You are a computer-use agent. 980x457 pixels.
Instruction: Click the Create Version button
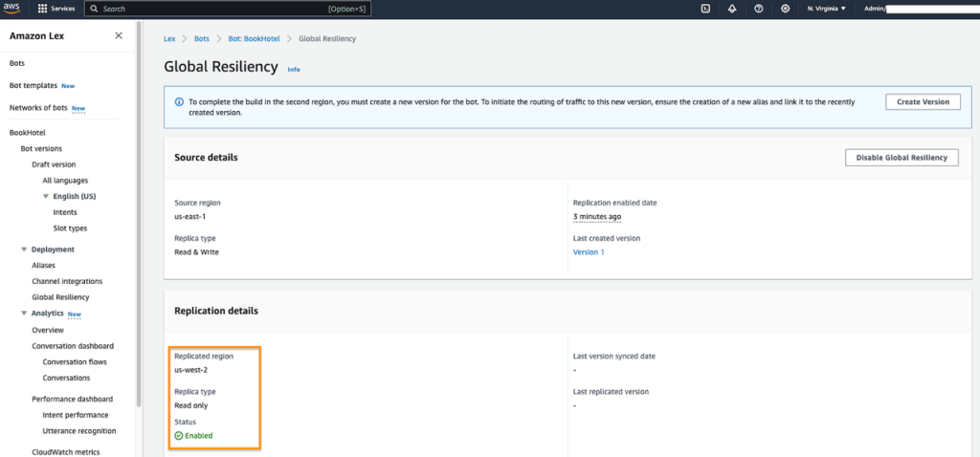click(x=923, y=101)
